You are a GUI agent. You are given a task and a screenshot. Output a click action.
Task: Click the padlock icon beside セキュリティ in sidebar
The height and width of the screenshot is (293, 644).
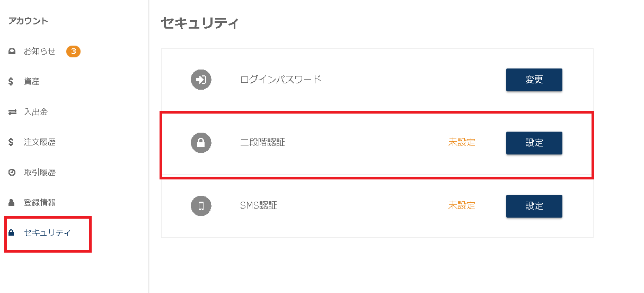pyautogui.click(x=11, y=233)
